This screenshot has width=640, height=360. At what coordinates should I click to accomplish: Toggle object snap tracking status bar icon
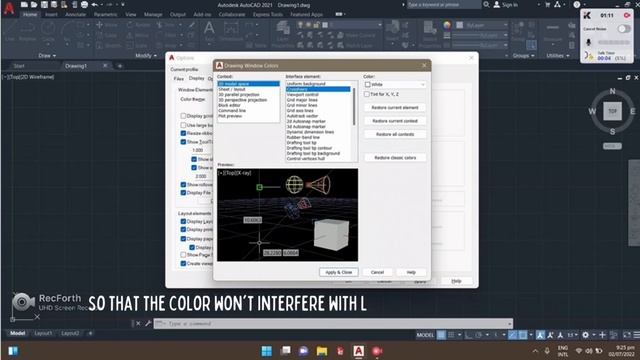513,335
